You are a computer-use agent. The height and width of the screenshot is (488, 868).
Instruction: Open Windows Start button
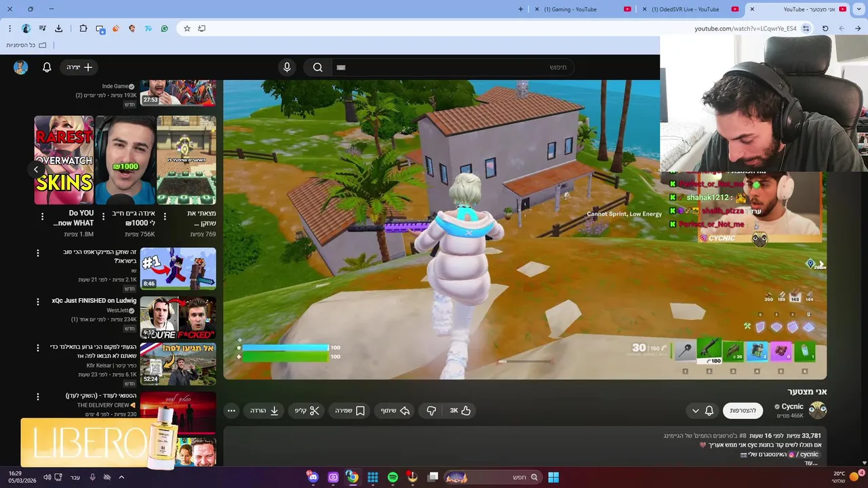coord(553,477)
